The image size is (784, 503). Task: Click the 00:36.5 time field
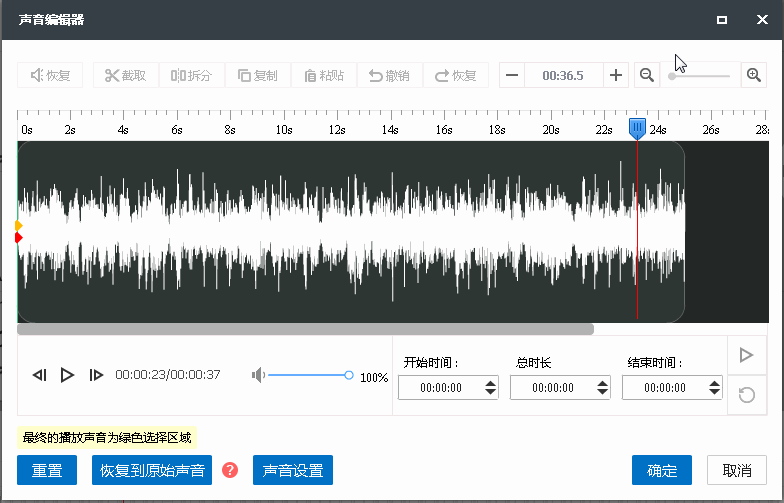(x=564, y=76)
